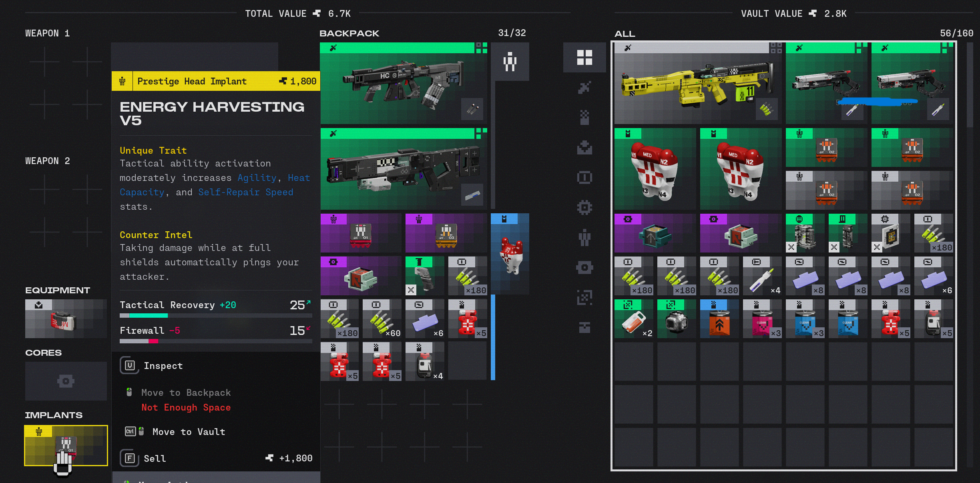Filter vault by equipment icon
Image resolution: width=980 pixels, height=483 pixels.
584,148
